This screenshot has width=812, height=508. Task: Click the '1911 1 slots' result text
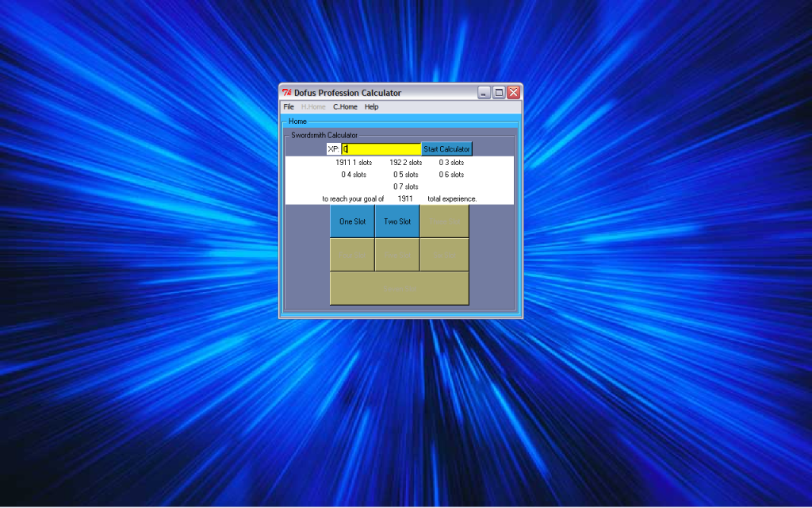(354, 163)
